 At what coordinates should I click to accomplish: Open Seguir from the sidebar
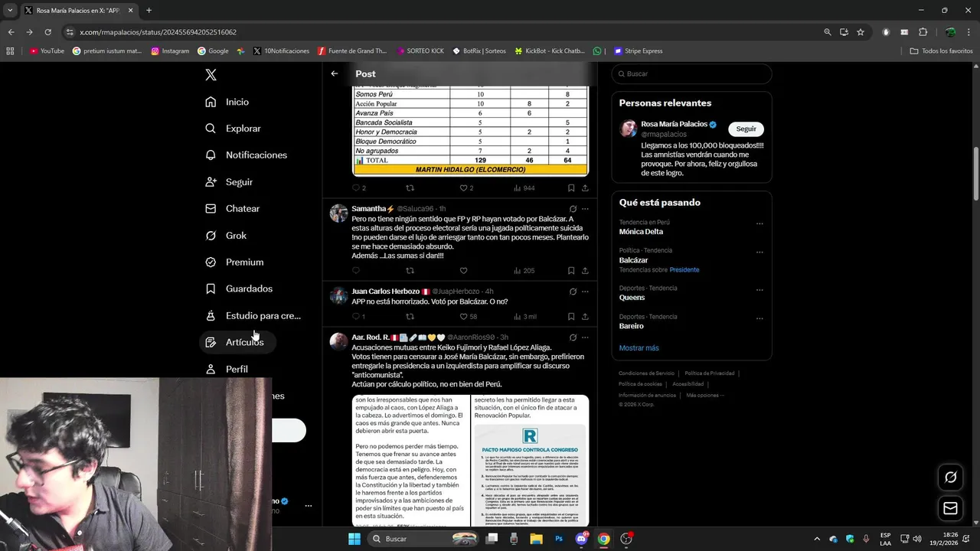point(228,182)
